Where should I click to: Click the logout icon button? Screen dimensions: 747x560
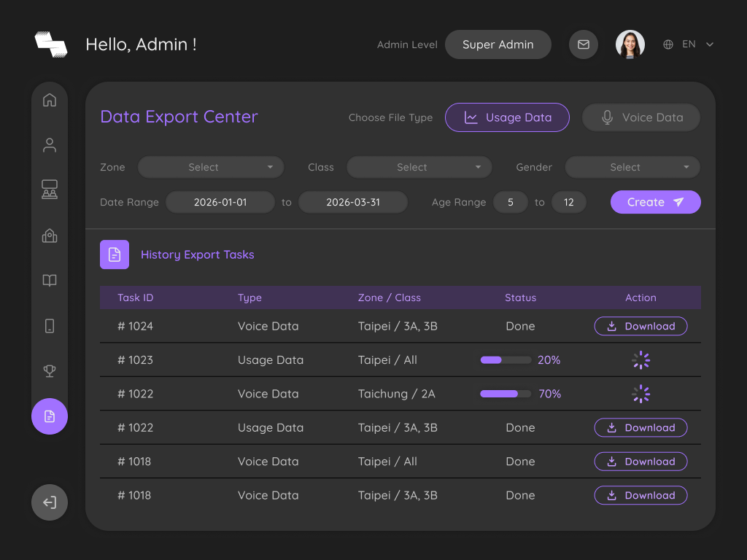tap(50, 502)
